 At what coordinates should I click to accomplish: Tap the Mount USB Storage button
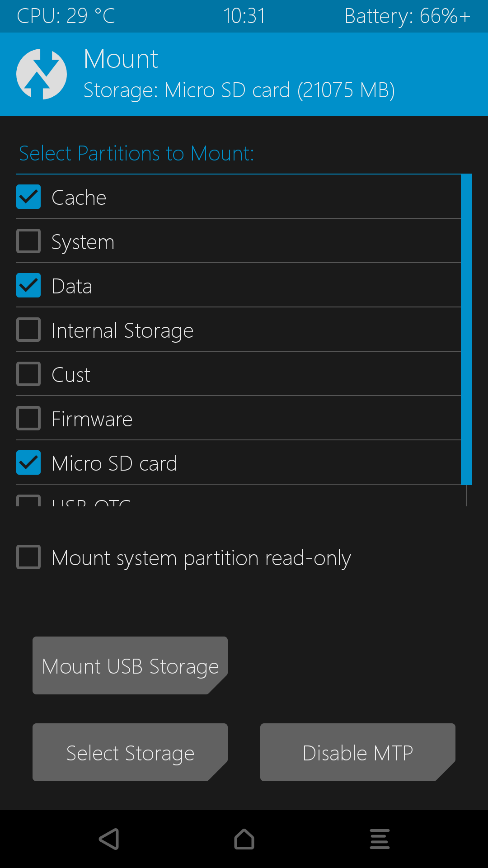[130, 665]
